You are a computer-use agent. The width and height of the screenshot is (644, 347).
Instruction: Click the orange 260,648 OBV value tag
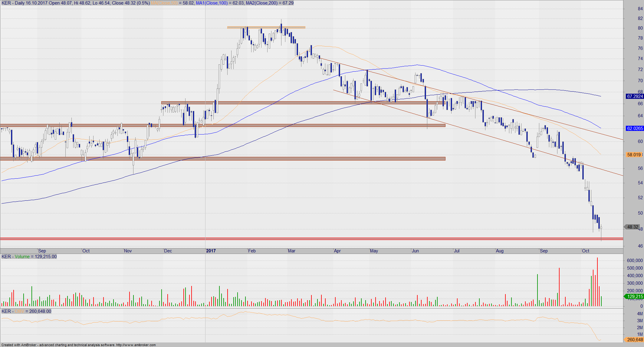pyautogui.click(x=634, y=340)
